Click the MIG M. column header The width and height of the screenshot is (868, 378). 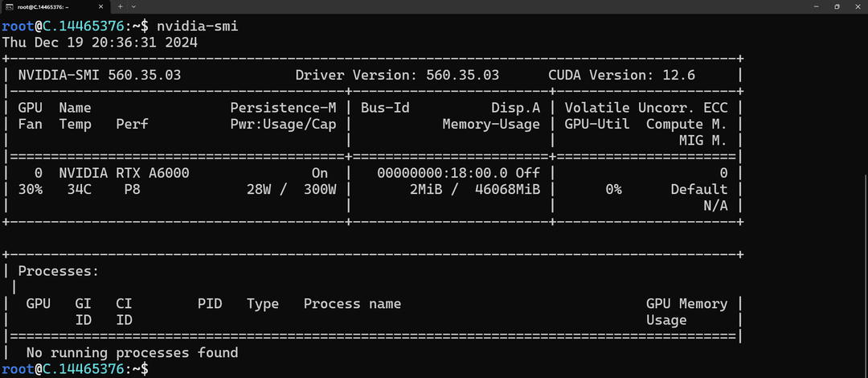pos(703,141)
